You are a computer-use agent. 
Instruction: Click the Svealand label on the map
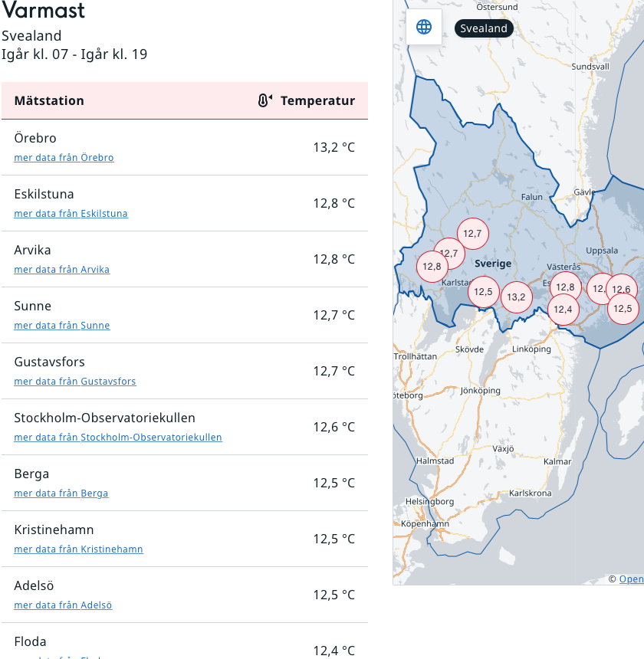point(484,28)
